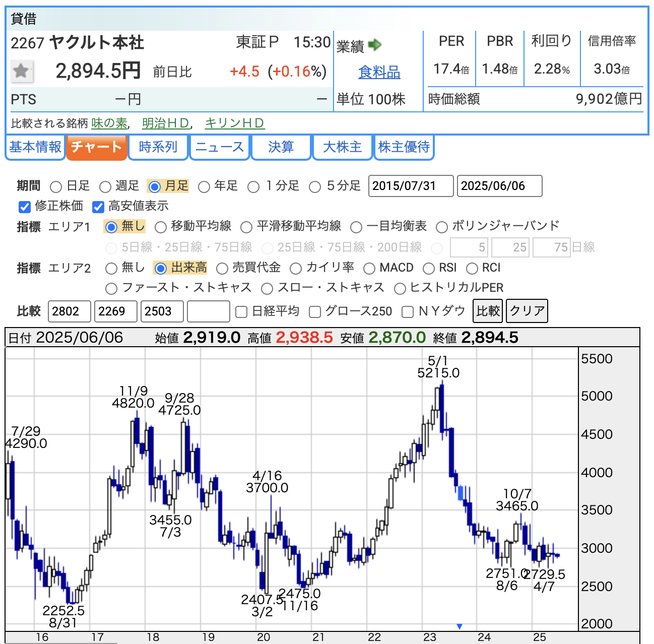
Task: Select ヒストリカルPER indicator
Action: [400, 289]
